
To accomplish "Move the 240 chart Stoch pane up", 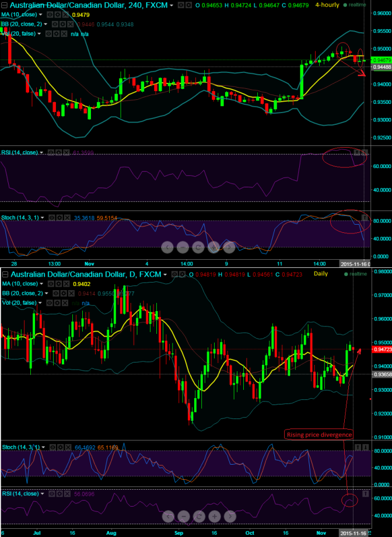I will 365,218.
